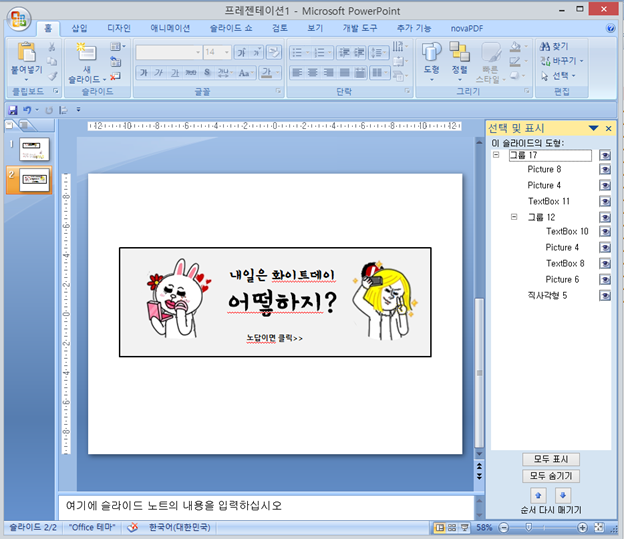Select slide 1 thumbnail

(x=34, y=149)
